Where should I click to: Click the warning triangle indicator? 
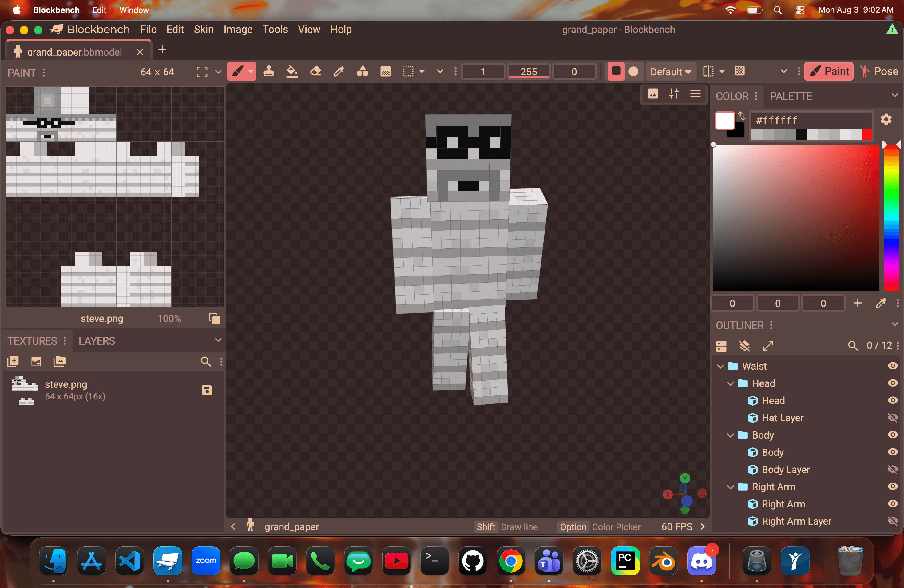click(892, 29)
